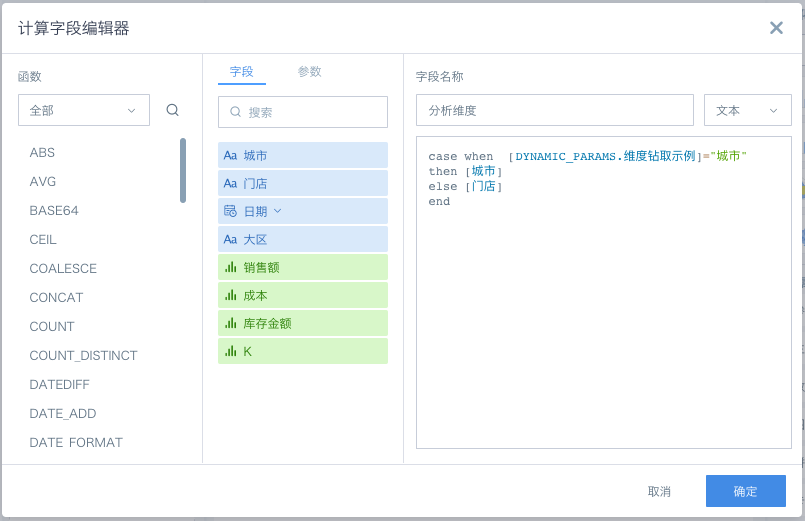Insert the 城市 field
The image size is (805, 521).
coord(303,155)
